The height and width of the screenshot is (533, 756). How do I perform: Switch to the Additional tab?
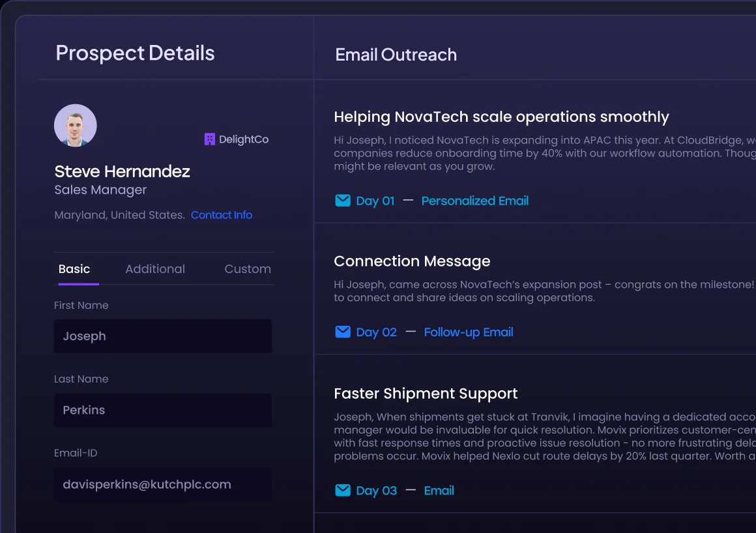[x=155, y=268]
